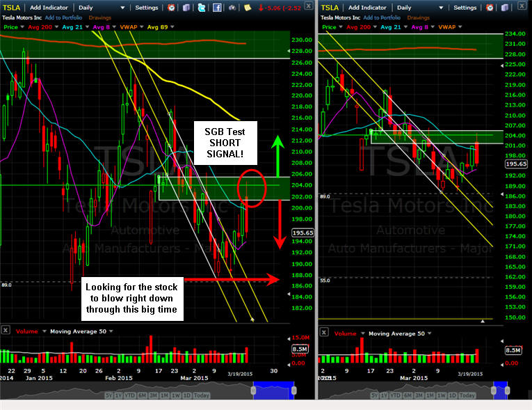Select Today range in right chart
The image size is (532, 410).
click(x=467, y=395)
